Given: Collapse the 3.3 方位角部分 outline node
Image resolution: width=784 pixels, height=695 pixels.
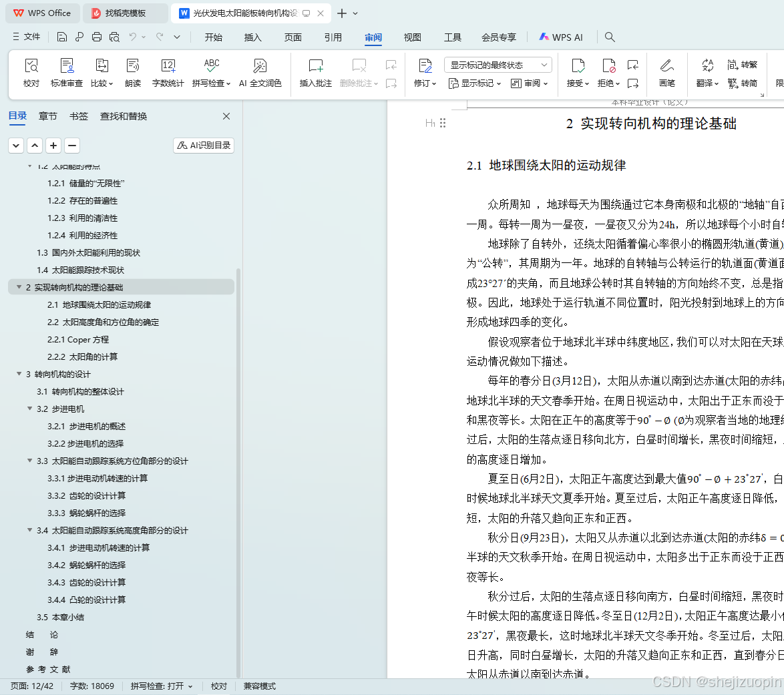Looking at the screenshot, I should (29, 461).
